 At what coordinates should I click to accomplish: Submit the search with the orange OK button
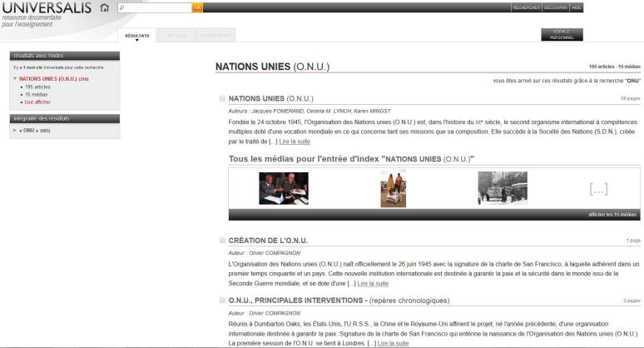point(197,7)
